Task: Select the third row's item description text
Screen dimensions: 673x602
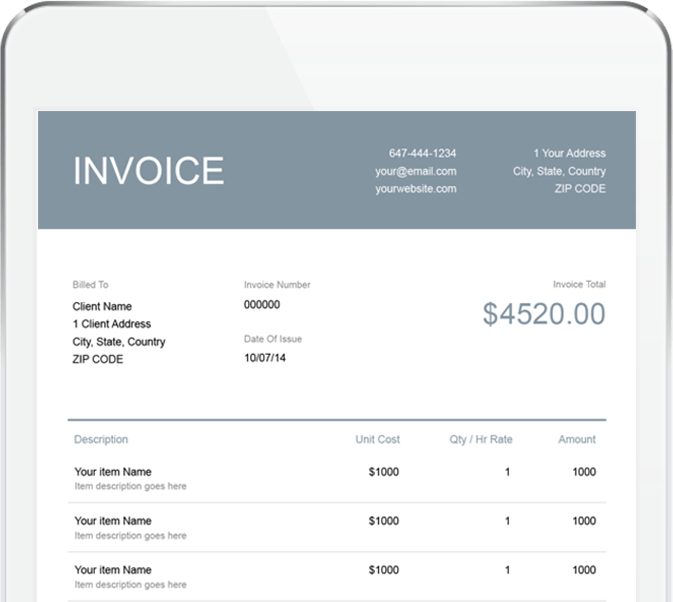Action: coord(130,584)
